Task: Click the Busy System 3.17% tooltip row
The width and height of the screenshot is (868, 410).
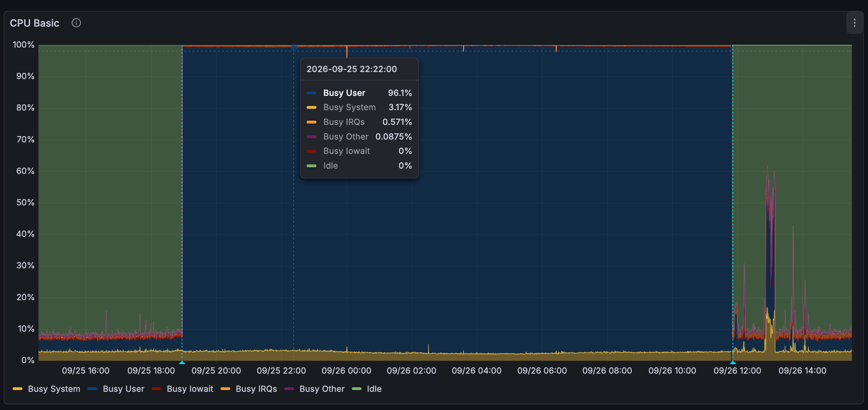Action: point(359,107)
